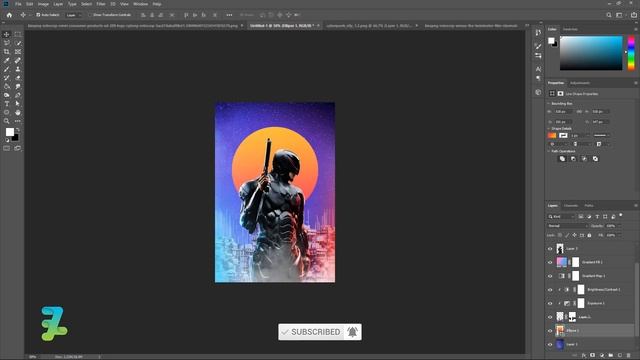640x360 pixels.
Task: Select the Gradient/Paint Bucket tool
Action: [7, 87]
